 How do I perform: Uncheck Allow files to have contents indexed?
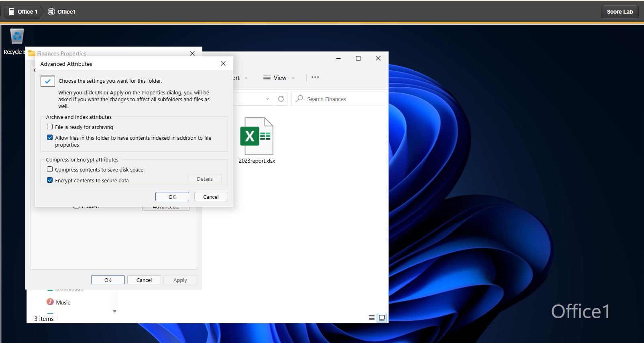coord(50,138)
